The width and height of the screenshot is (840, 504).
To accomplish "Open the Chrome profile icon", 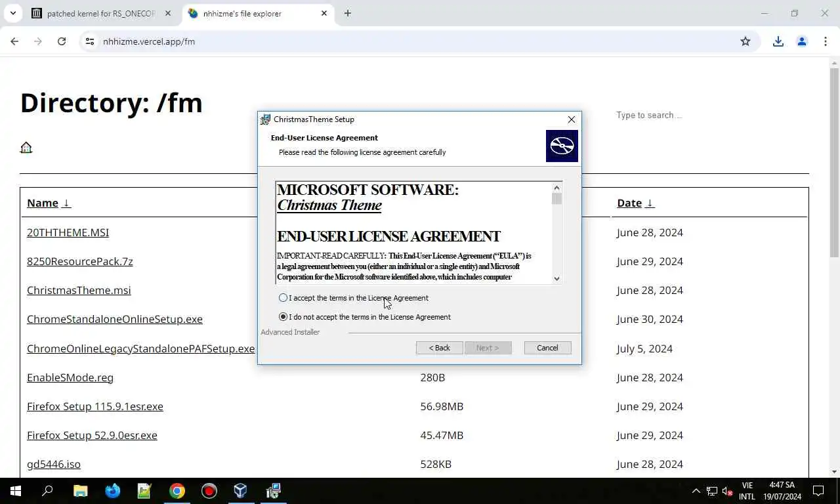I will point(802,41).
